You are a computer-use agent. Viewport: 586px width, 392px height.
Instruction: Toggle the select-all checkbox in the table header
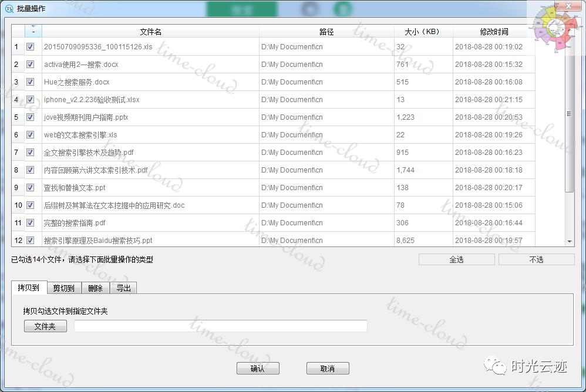point(33,31)
